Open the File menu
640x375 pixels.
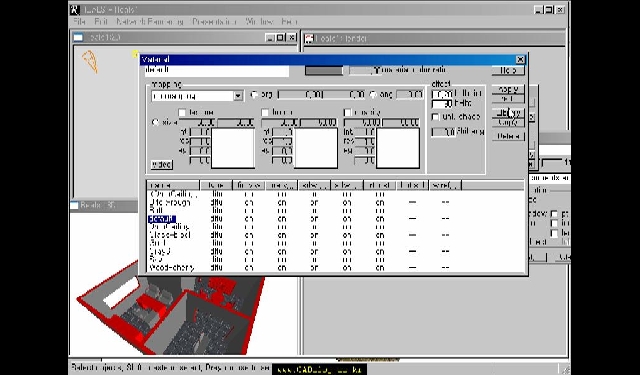coord(79,22)
